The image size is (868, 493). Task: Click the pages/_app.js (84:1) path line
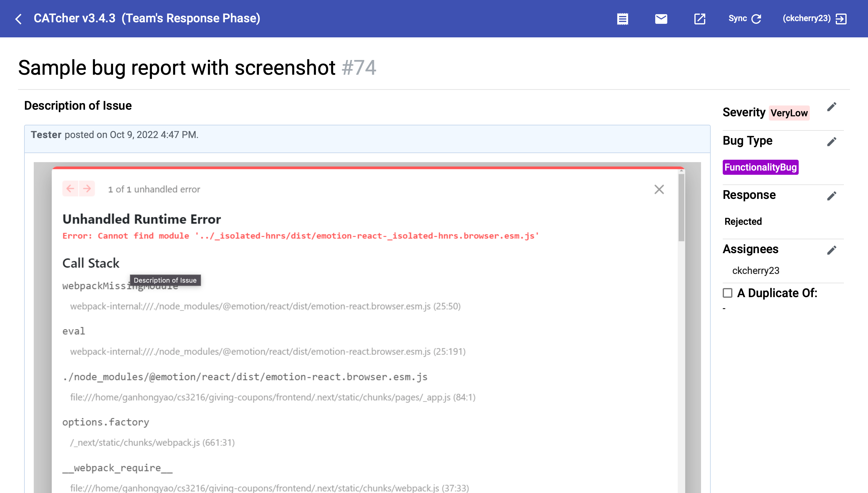click(x=273, y=397)
